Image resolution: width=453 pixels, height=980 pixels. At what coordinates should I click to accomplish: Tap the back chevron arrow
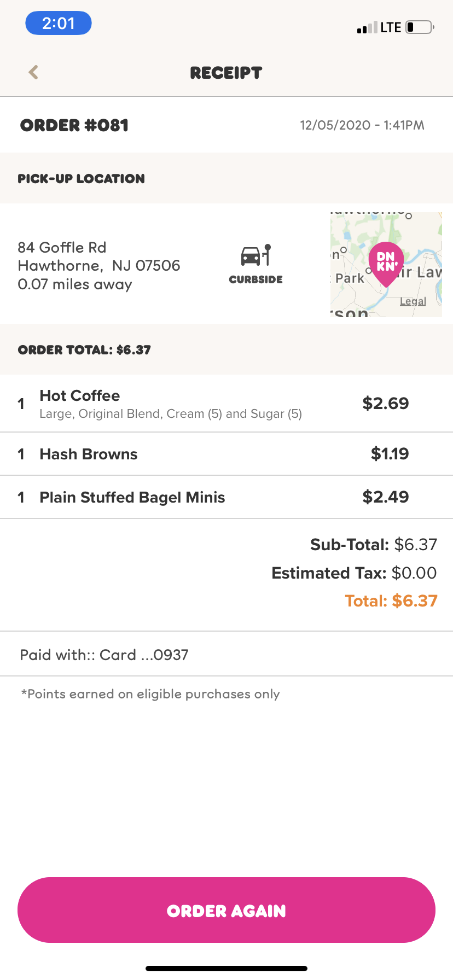[x=33, y=72]
